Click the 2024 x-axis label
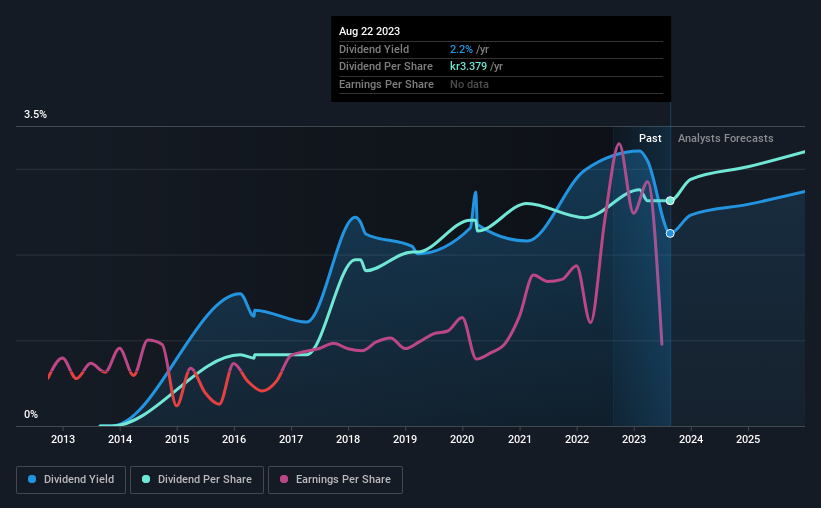This screenshot has height=508, width=821. tap(691, 439)
